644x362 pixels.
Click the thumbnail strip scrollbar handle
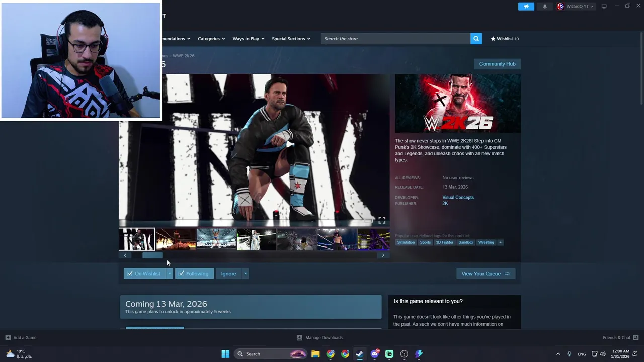152,255
